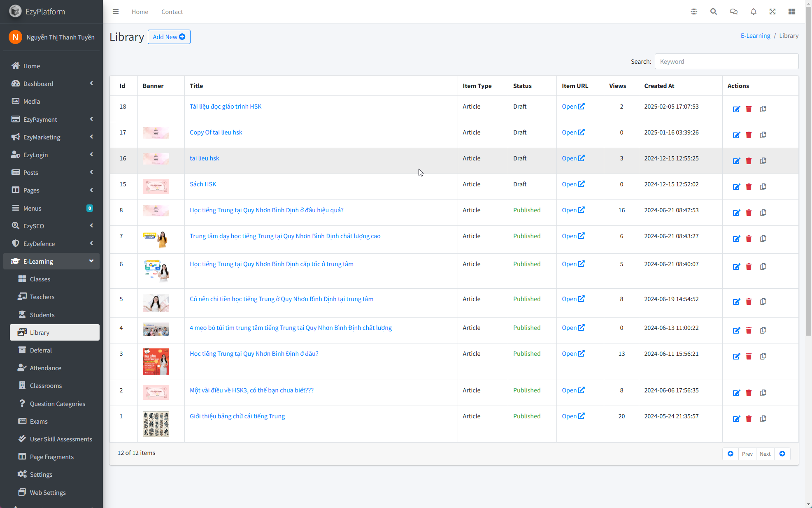Viewport: 812px width, 508px height.
Task: Open Media in the sidebar
Action: (51, 101)
